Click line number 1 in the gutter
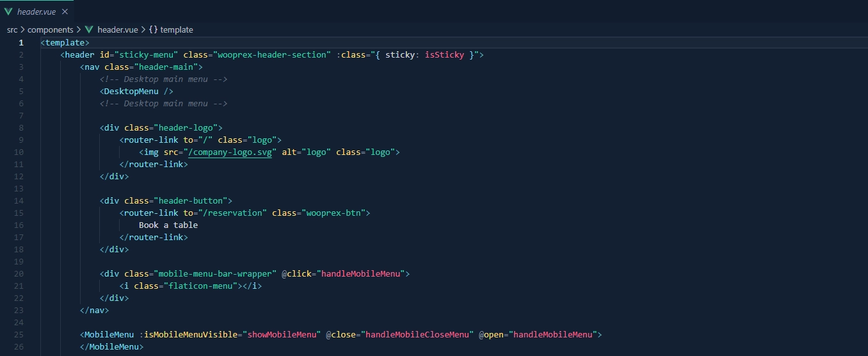This screenshot has width=868, height=356. (x=21, y=42)
